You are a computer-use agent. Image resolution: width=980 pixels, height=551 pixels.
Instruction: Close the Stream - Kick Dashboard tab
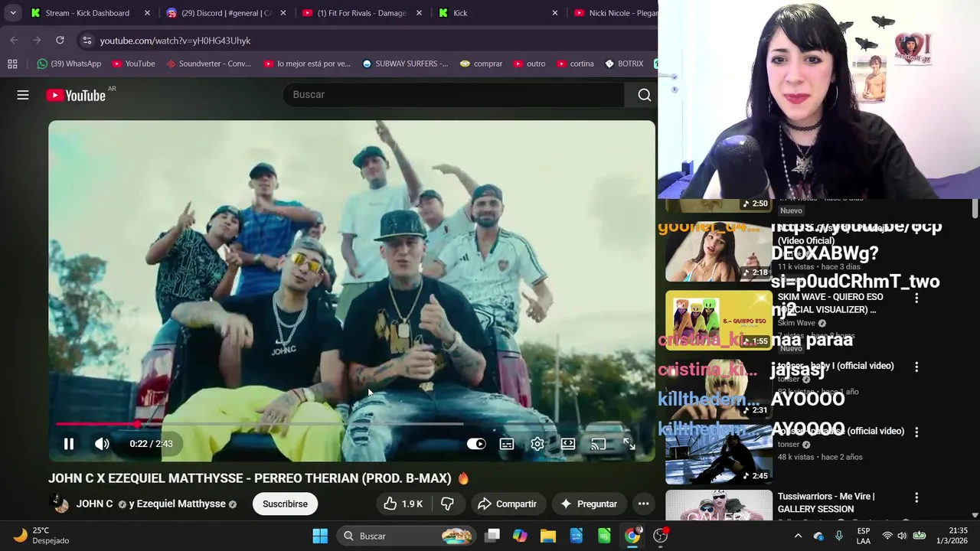click(147, 13)
